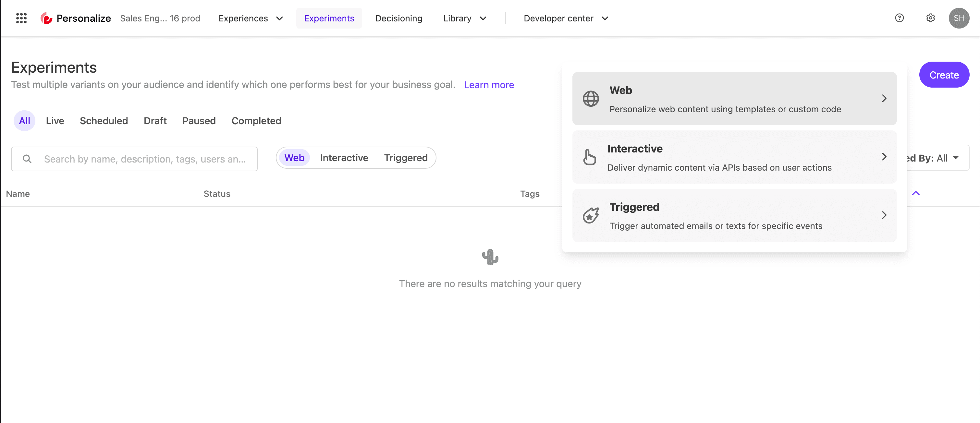Toggle the Web type filter
The height and width of the screenshot is (423, 980).
[x=294, y=158]
